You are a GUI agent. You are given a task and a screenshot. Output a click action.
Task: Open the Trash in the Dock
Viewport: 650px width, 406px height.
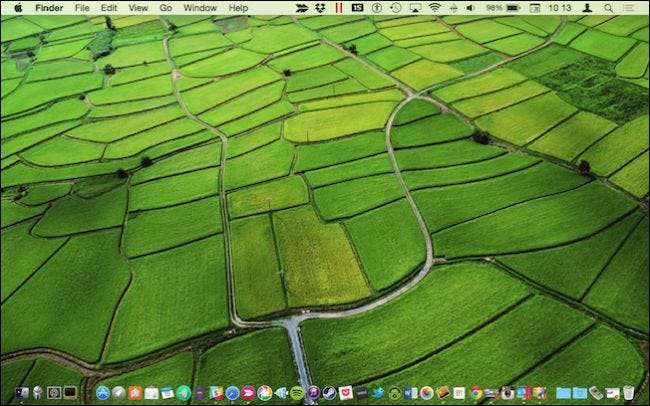click(x=628, y=393)
